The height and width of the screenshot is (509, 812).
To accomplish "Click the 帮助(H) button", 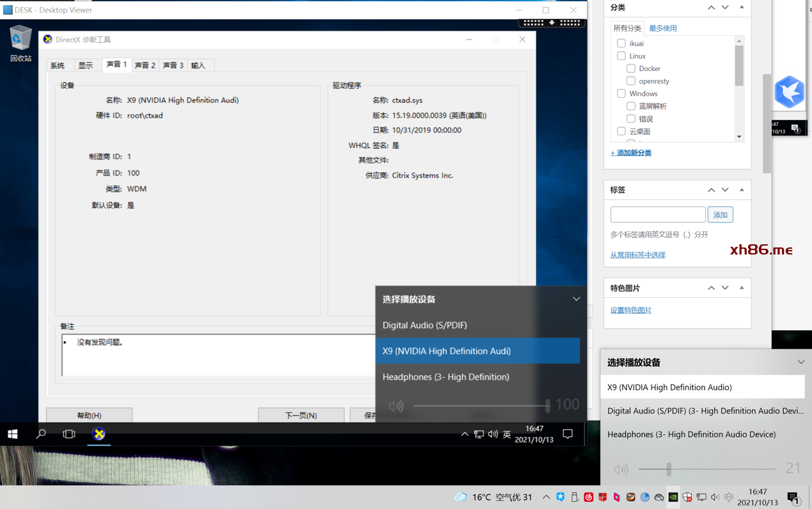I will (x=89, y=415).
